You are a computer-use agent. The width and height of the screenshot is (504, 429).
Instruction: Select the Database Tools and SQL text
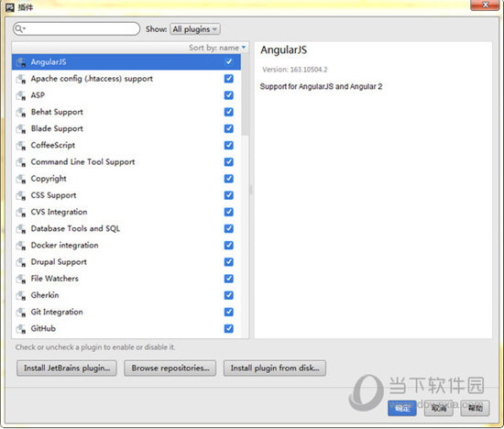click(75, 228)
